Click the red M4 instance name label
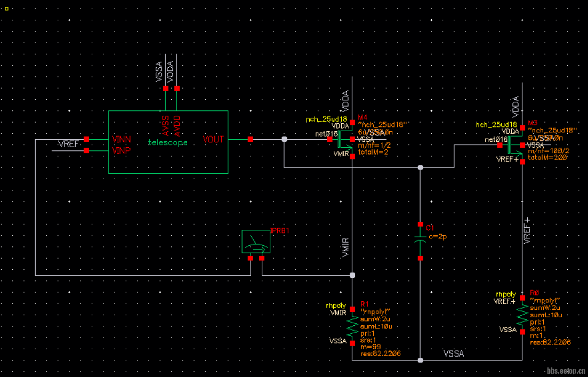The width and height of the screenshot is (588, 377). pos(363,117)
